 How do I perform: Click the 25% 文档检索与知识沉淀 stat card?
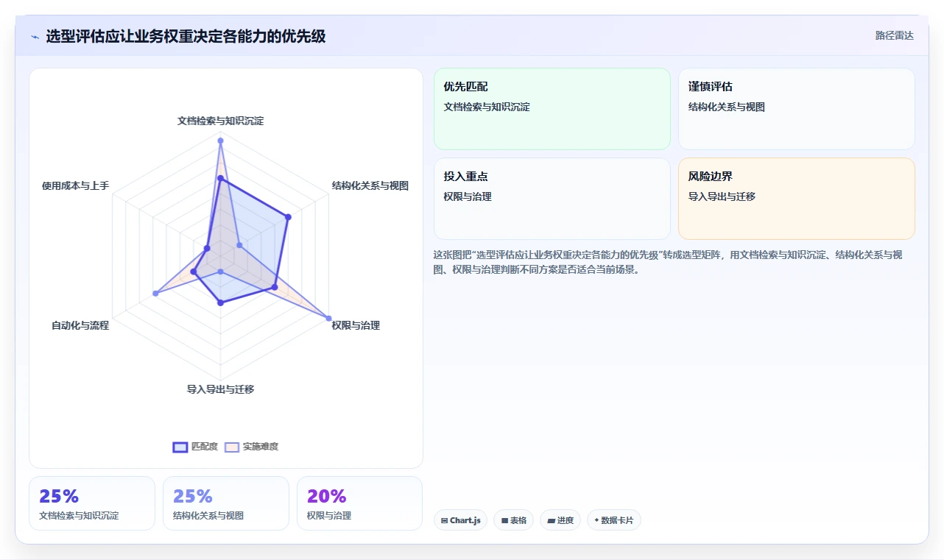(x=92, y=503)
